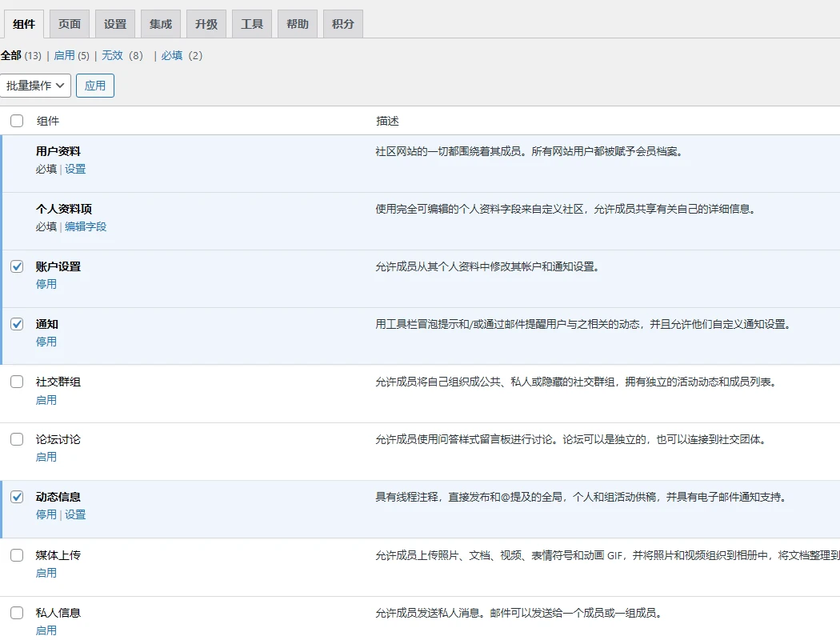
Task: Stay on the 组件 tab
Action: tap(23, 23)
